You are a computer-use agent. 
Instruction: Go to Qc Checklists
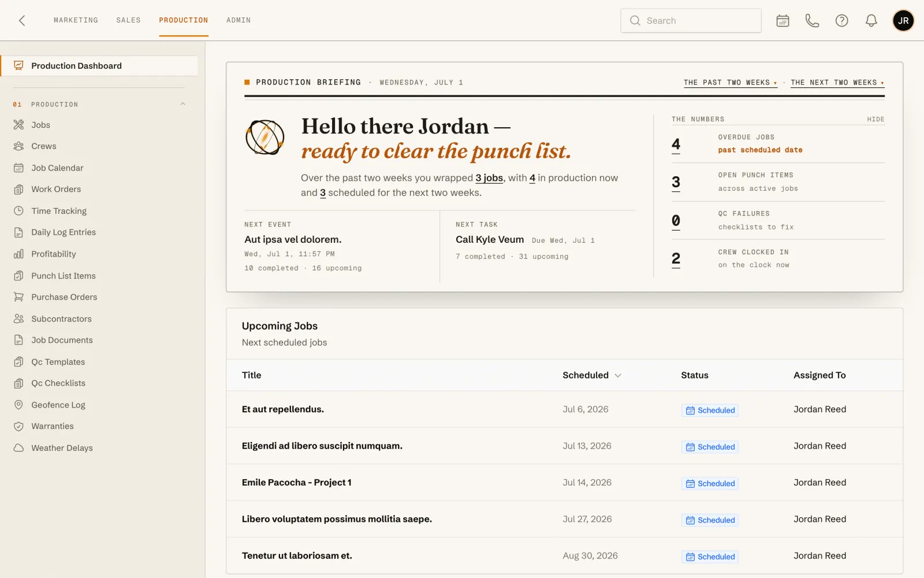coord(58,383)
